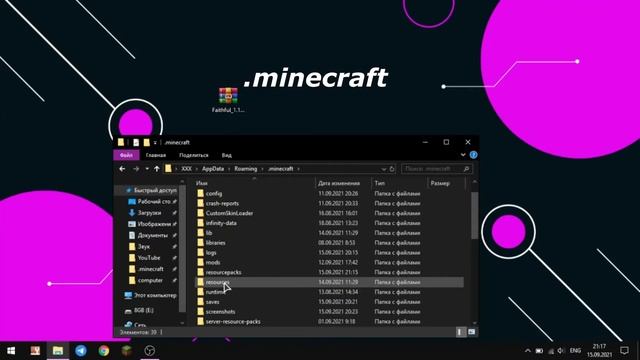Focus the .minecraft search box

437,169
